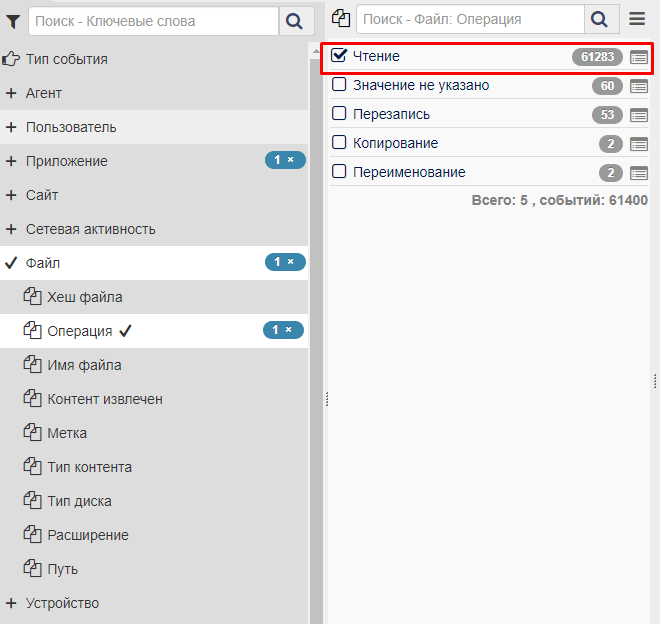This screenshot has width=660, height=624.
Task: Clear the filter badge on Операция
Action: [289, 330]
